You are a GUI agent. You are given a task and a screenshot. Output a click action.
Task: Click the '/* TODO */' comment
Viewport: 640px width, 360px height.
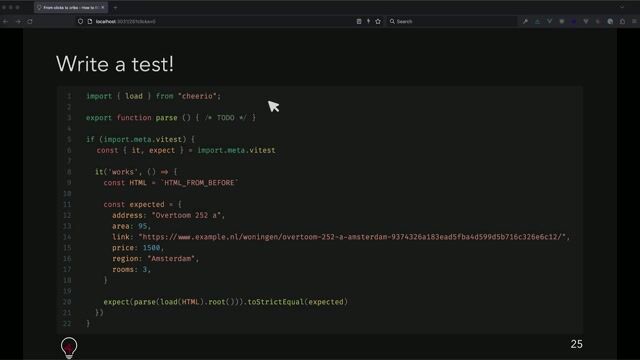pyautogui.click(x=226, y=118)
